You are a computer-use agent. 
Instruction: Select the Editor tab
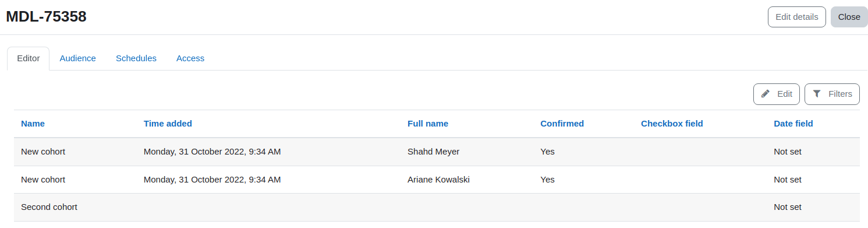coord(29,58)
